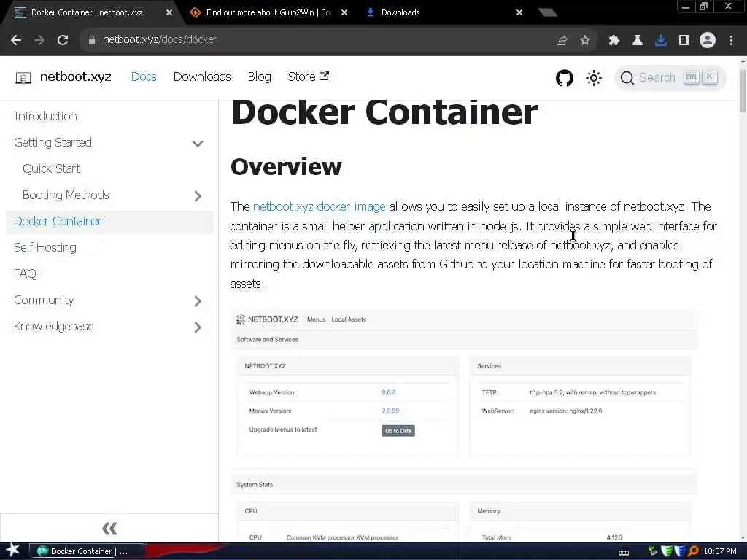This screenshot has width=747, height=560.
Task: Bookmark this page with the star
Action: [x=585, y=41]
